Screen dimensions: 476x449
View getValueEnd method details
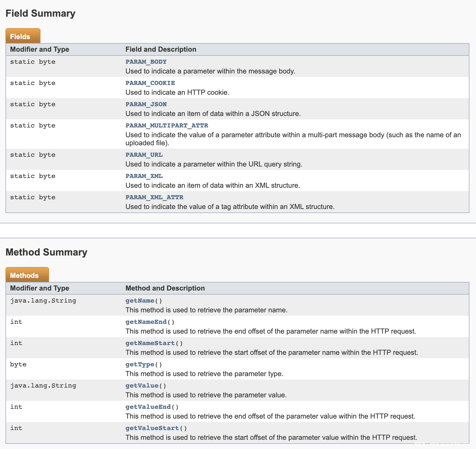tap(148, 407)
